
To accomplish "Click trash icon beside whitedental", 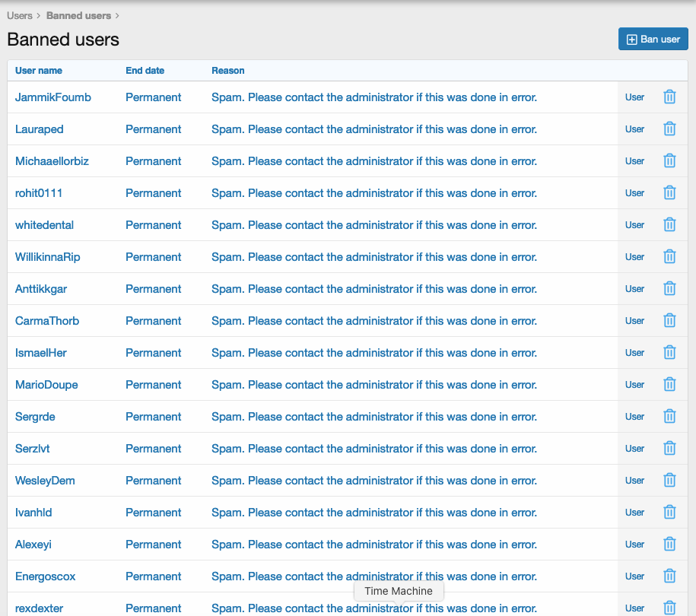I will (669, 225).
